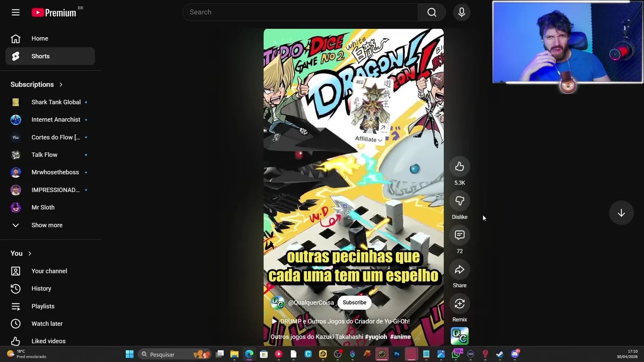The image size is (644, 362).
Task: Open Microsoft Store from taskbar
Action: [264, 354]
